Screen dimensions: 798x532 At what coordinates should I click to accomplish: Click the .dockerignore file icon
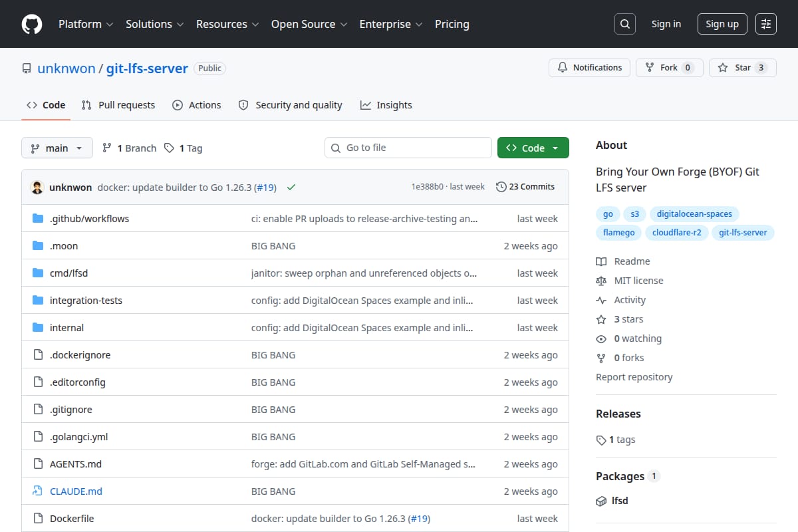click(38, 355)
